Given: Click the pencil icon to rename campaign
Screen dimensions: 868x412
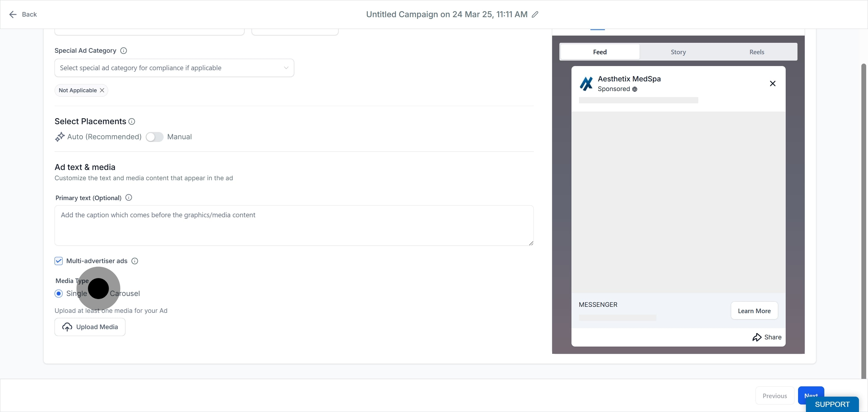Looking at the screenshot, I should 535,14.
